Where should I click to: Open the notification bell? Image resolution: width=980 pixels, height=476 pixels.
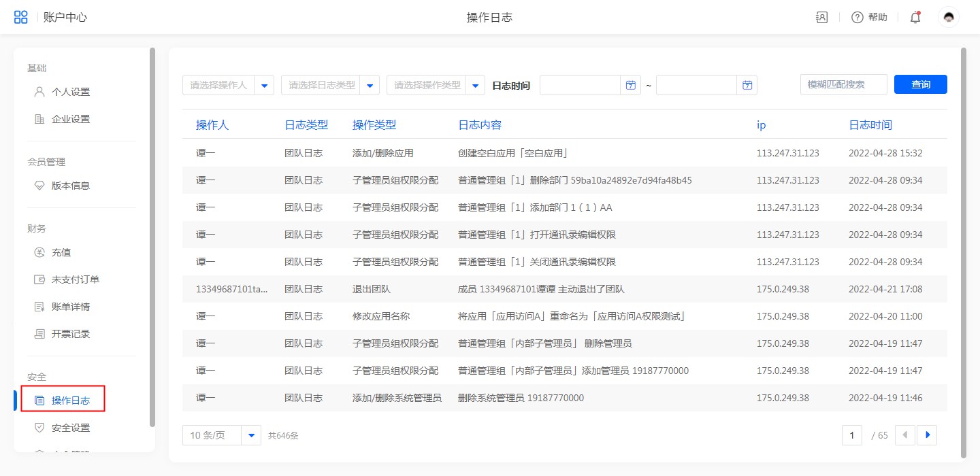915,18
